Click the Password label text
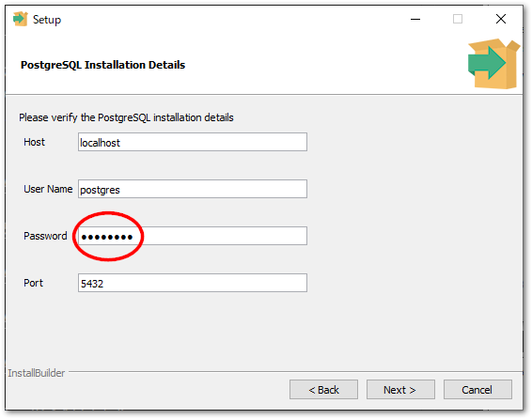 click(x=45, y=236)
